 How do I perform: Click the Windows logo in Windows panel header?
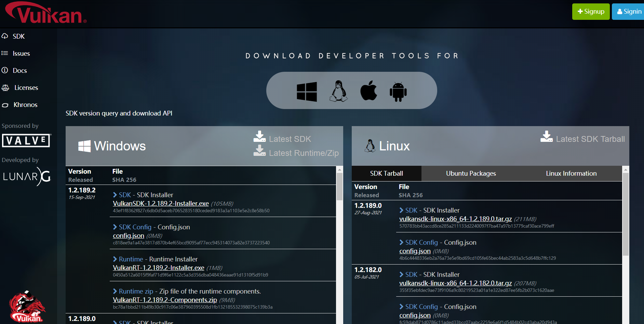(84, 146)
